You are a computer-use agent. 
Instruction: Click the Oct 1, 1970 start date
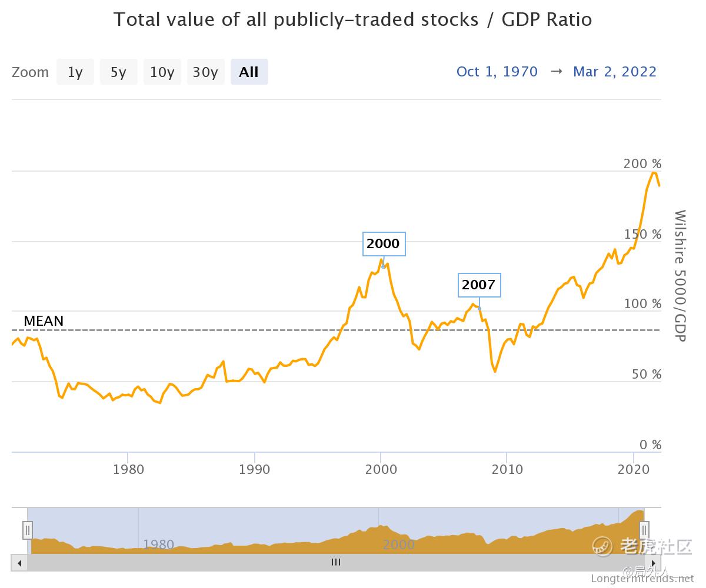(497, 72)
